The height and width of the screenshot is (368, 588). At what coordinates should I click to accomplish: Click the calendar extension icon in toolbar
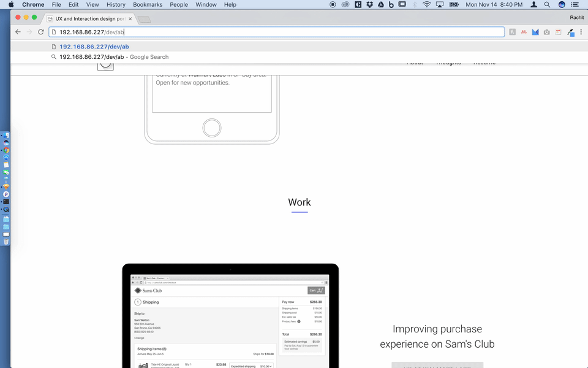coord(559,32)
